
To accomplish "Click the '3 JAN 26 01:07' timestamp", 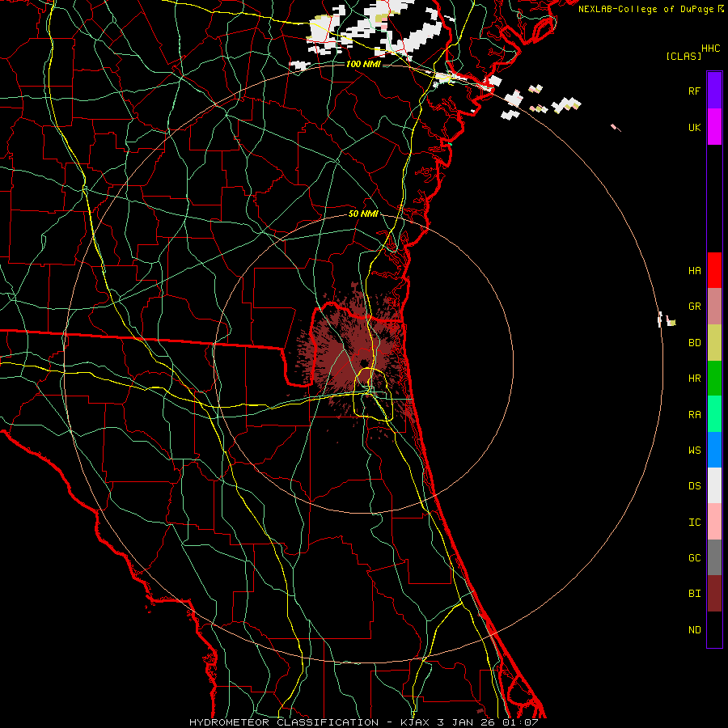I will tap(488, 722).
